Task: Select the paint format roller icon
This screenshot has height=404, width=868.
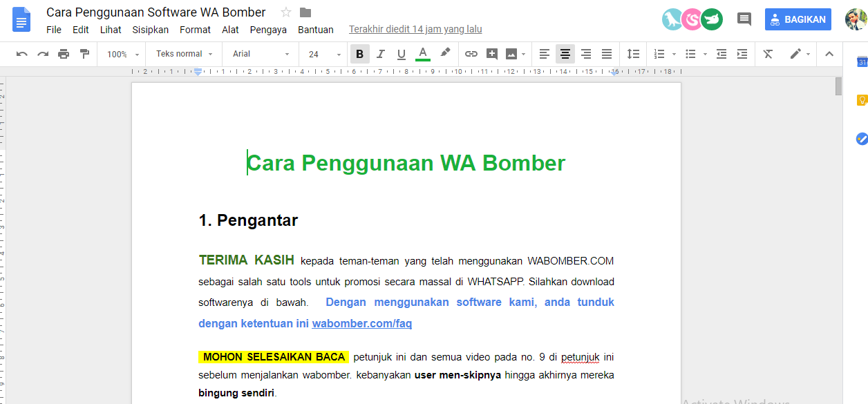Action: point(84,54)
